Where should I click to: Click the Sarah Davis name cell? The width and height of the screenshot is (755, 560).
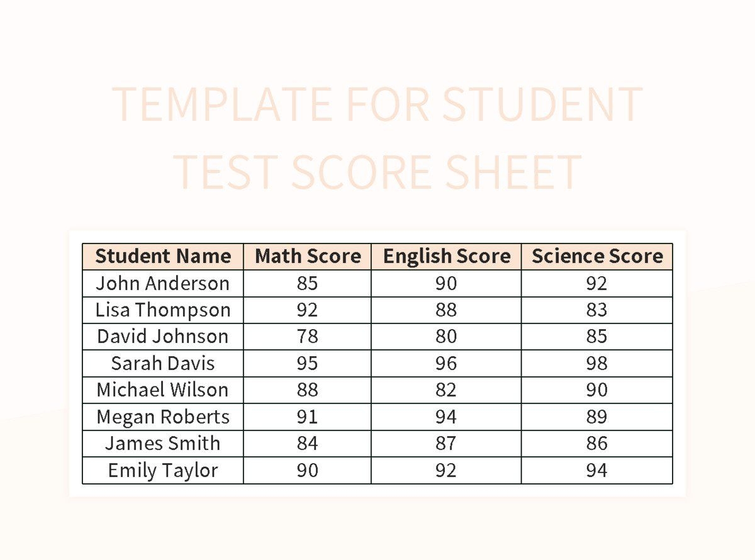coord(163,364)
